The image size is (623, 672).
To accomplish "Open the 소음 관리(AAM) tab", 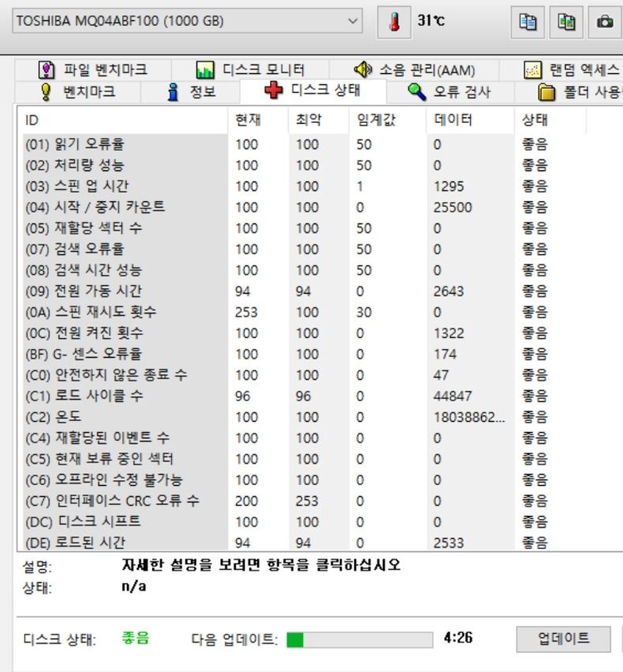I will coord(414,70).
